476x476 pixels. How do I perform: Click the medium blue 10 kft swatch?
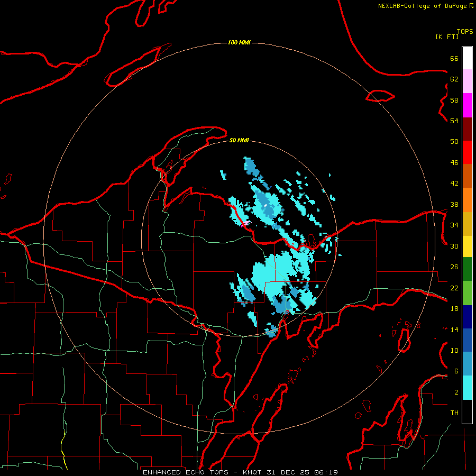pyautogui.click(x=467, y=340)
